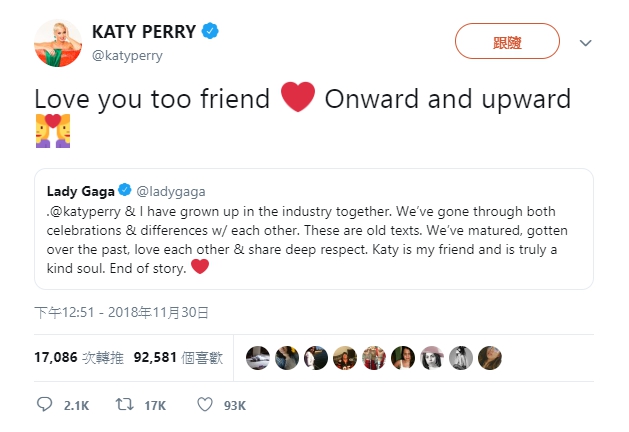Click Katy Perry's blue verified badge
The width and height of the screenshot is (629, 432).
210,32
